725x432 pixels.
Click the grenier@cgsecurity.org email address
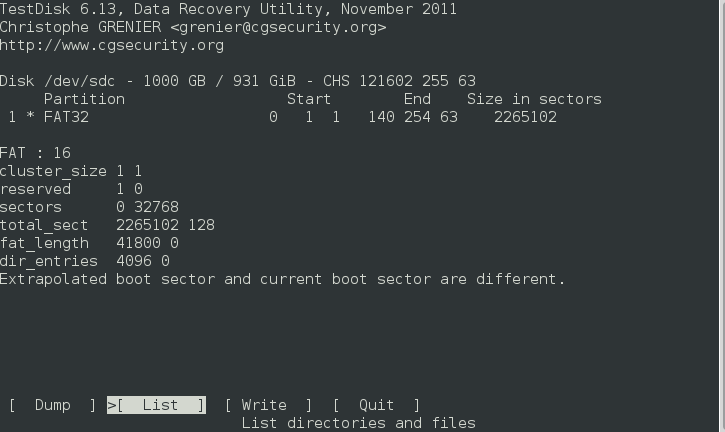pos(278,27)
